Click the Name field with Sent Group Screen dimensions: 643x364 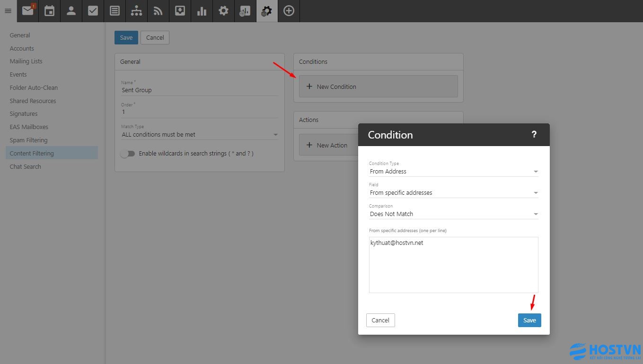pyautogui.click(x=200, y=90)
